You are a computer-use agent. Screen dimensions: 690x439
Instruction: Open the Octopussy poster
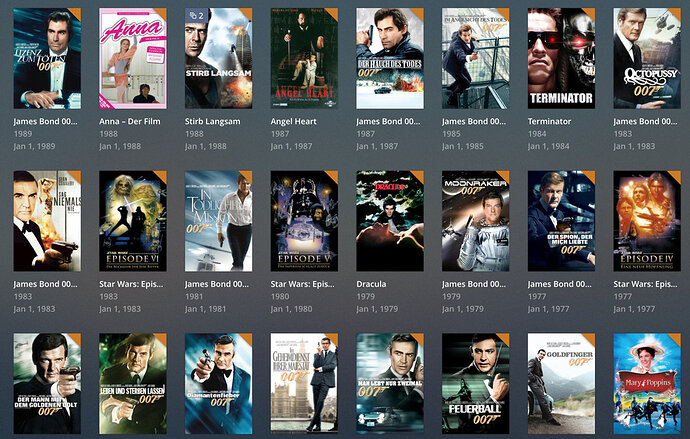click(647, 58)
